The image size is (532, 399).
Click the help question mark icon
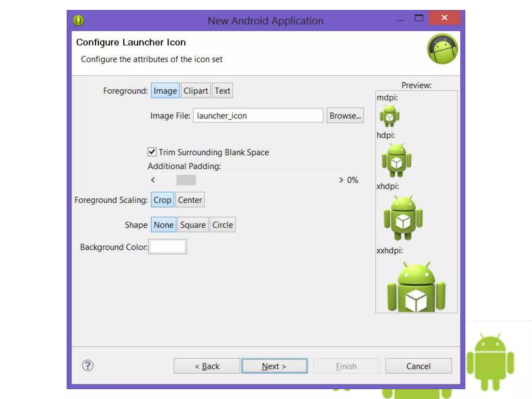88,366
